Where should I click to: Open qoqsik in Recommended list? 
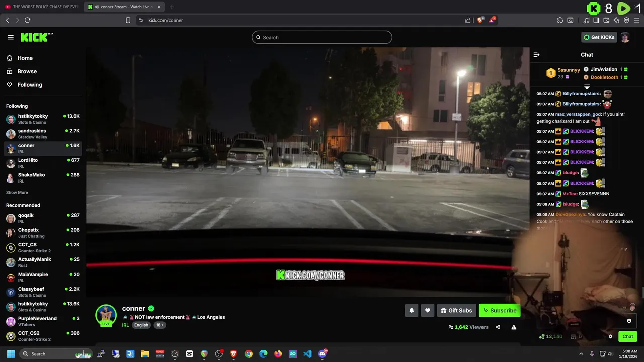pyautogui.click(x=43, y=218)
